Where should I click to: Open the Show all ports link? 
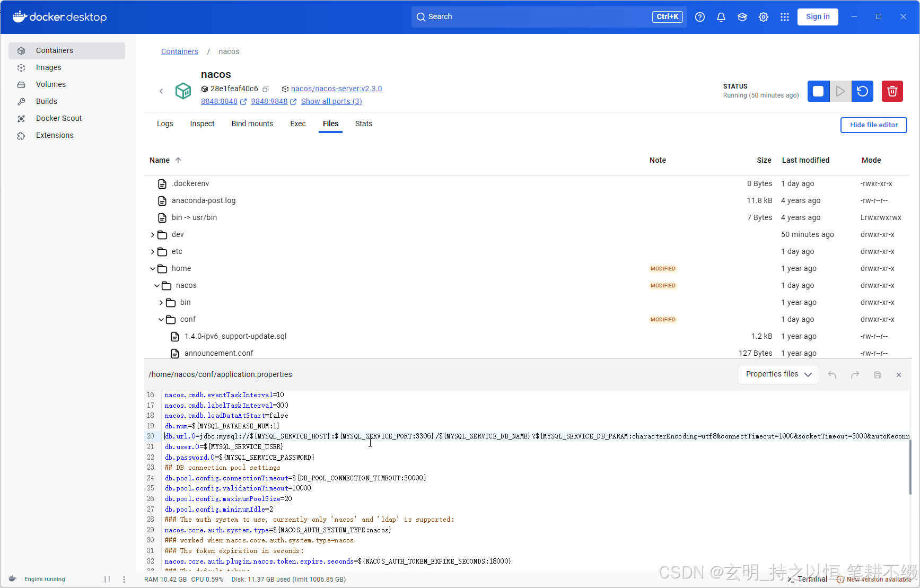coord(331,101)
